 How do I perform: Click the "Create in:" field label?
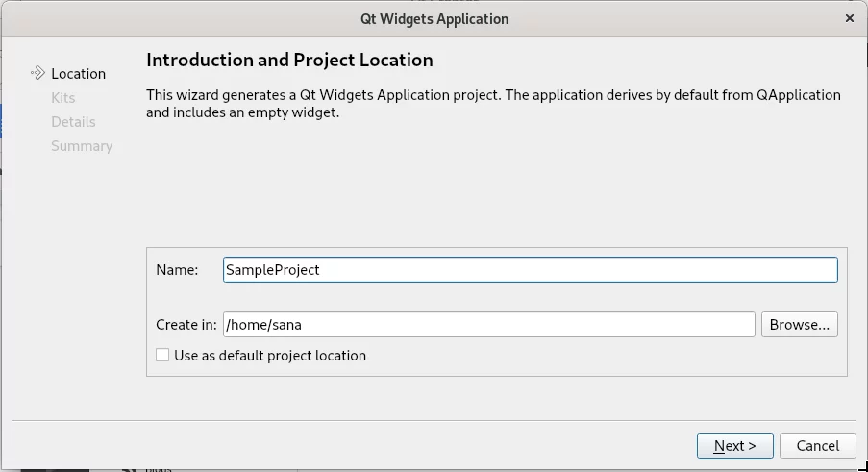186,324
